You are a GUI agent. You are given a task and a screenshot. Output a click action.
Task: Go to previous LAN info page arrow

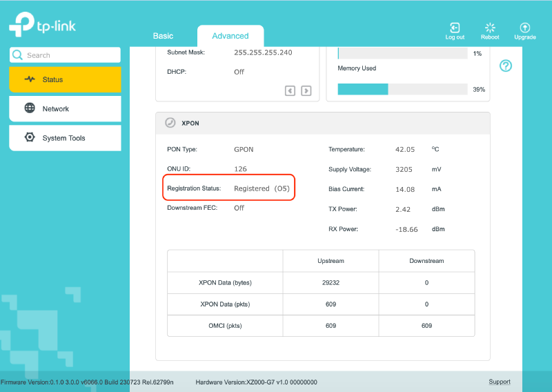[290, 91]
